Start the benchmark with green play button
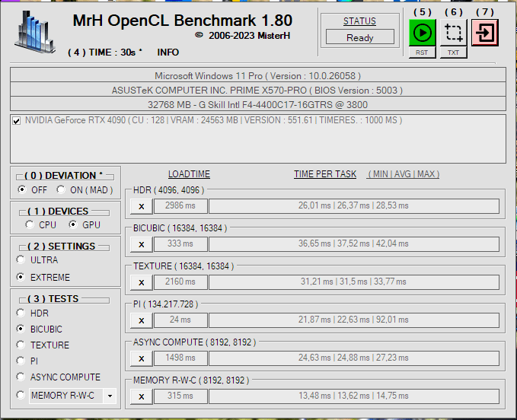 point(422,33)
